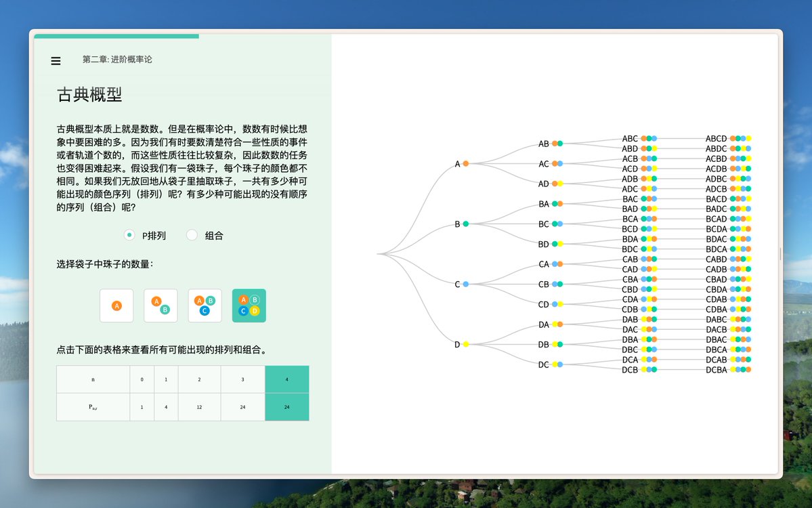812x508 pixels.
Task: Click the ACDB sequence leaf
Action: pyautogui.click(x=728, y=169)
